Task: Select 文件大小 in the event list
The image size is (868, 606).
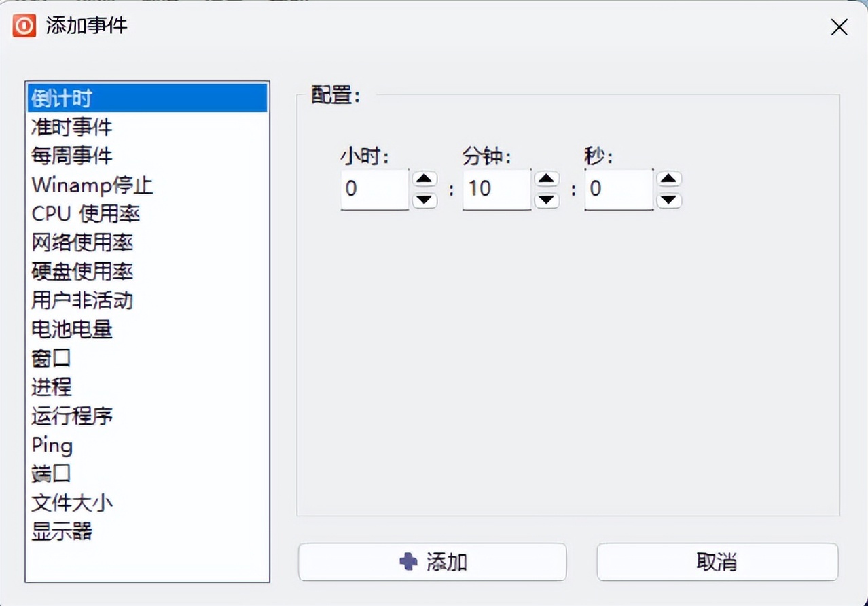Action: click(72, 503)
